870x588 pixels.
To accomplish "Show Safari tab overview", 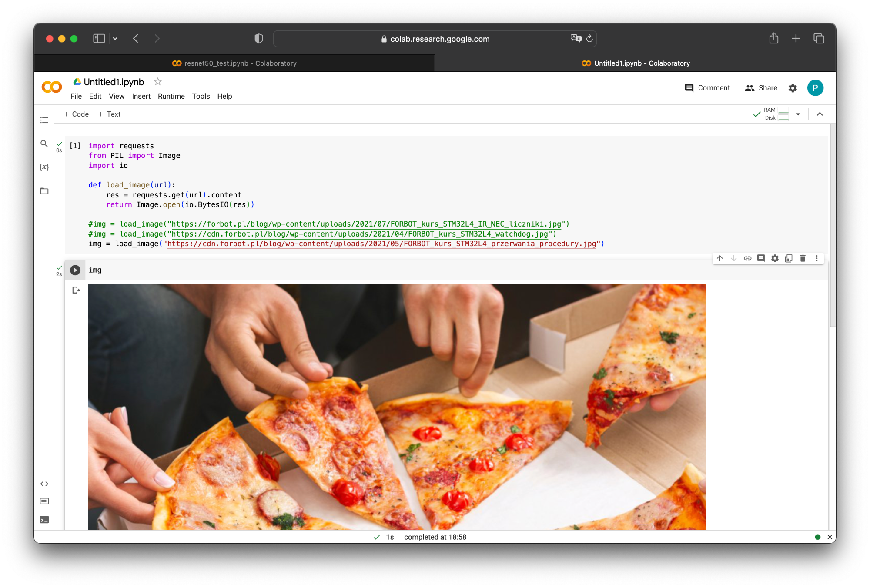I will (x=819, y=38).
